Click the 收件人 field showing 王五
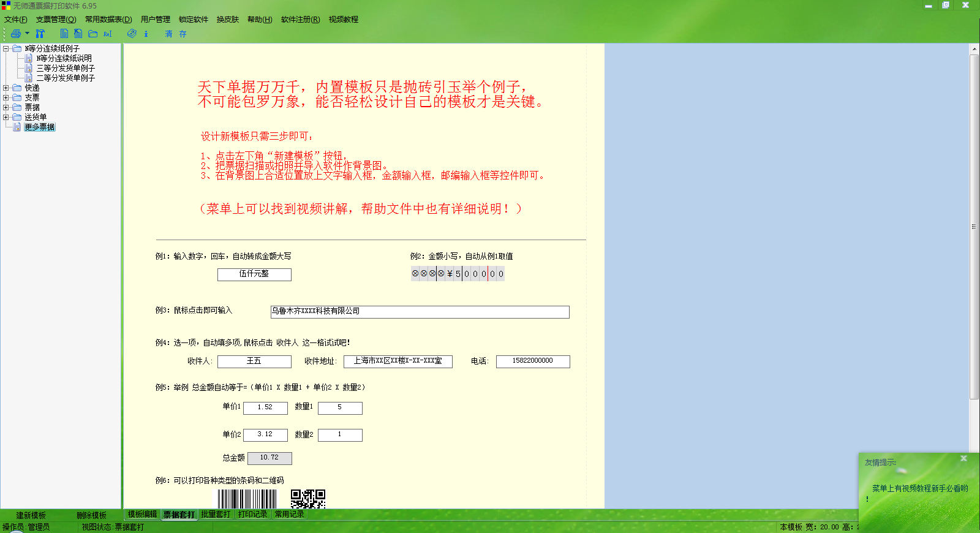The image size is (980, 533). (254, 361)
